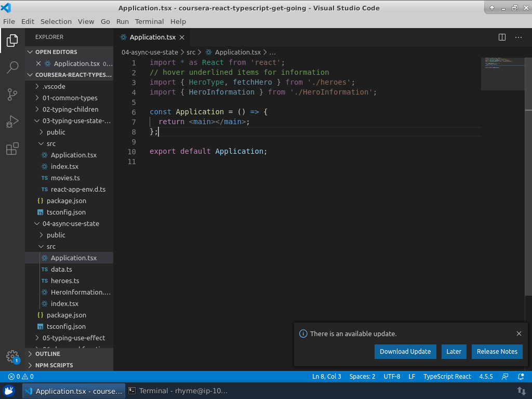532x399 pixels.
Task: Collapse the 04-async-use-state folder
Action: pyautogui.click(x=71, y=223)
